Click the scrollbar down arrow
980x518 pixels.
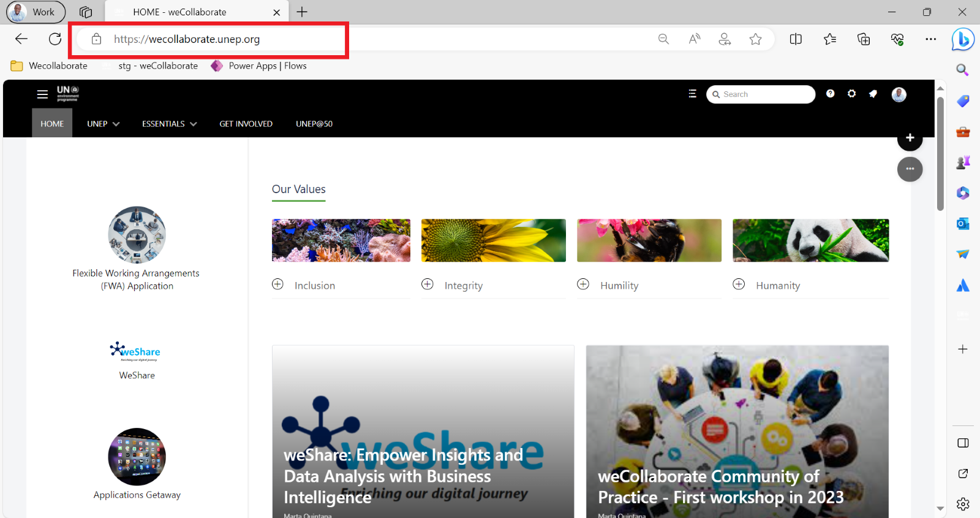coord(940,508)
